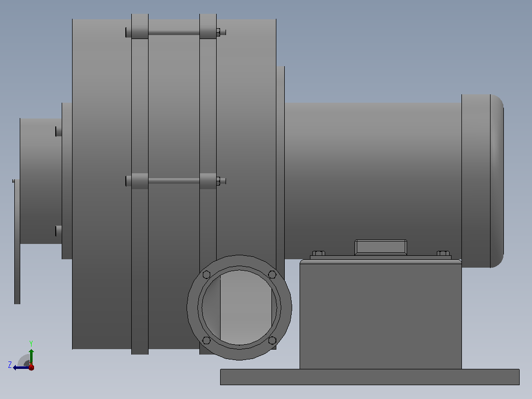Select the top tie rod between clamp bands

click(x=174, y=33)
